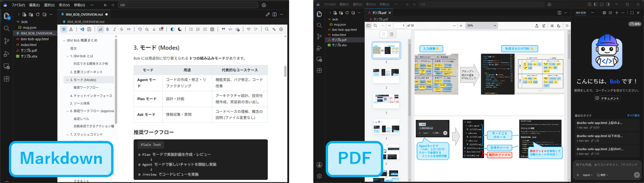This screenshot has width=644, height=183.
Task: Open サンプル.xlsx in PDF window explorer
Action: click(339, 45)
